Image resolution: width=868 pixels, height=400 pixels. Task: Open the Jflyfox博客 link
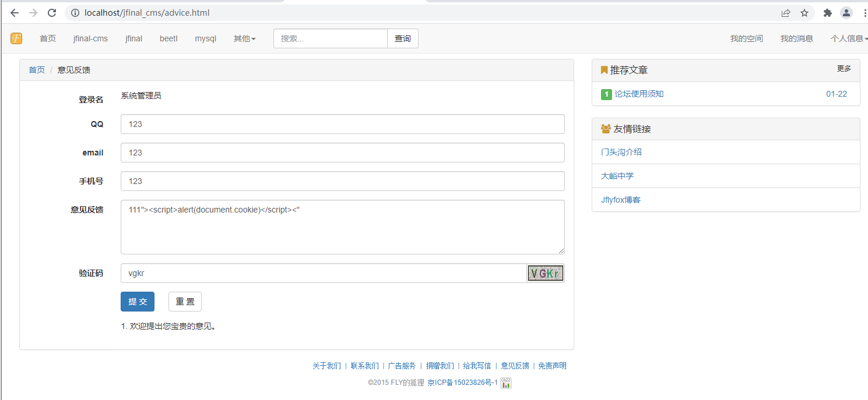[621, 200]
